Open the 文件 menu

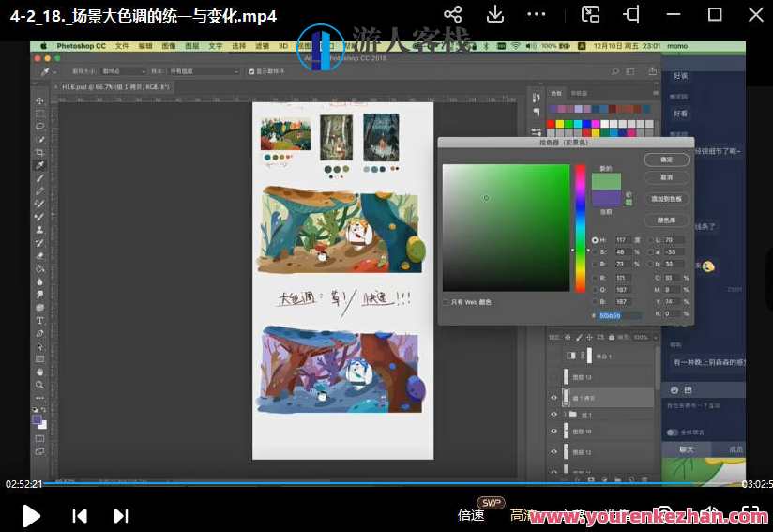(122, 46)
